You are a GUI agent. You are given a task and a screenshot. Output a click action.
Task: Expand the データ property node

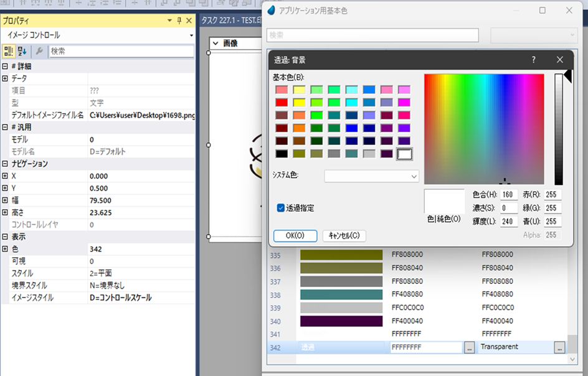5,78
